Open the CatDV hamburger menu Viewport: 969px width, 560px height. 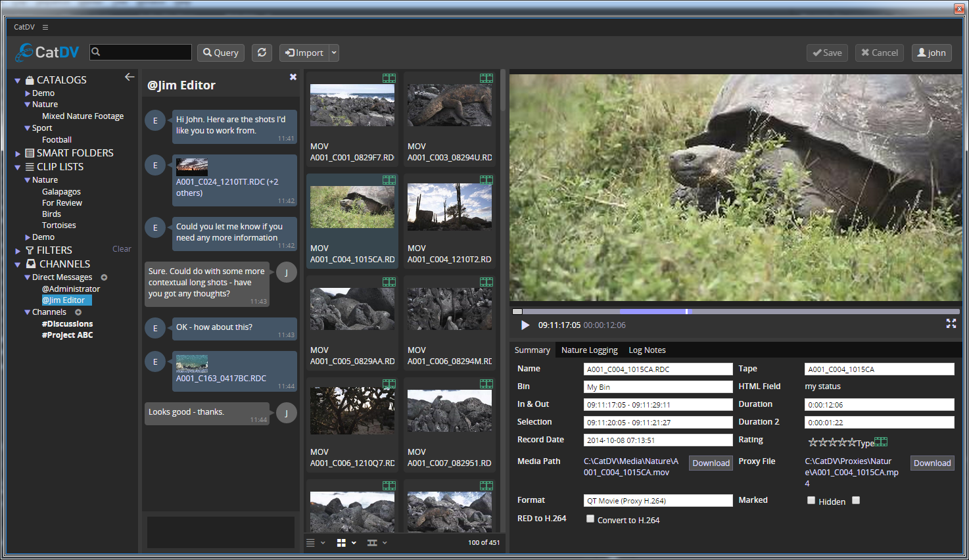[45, 27]
